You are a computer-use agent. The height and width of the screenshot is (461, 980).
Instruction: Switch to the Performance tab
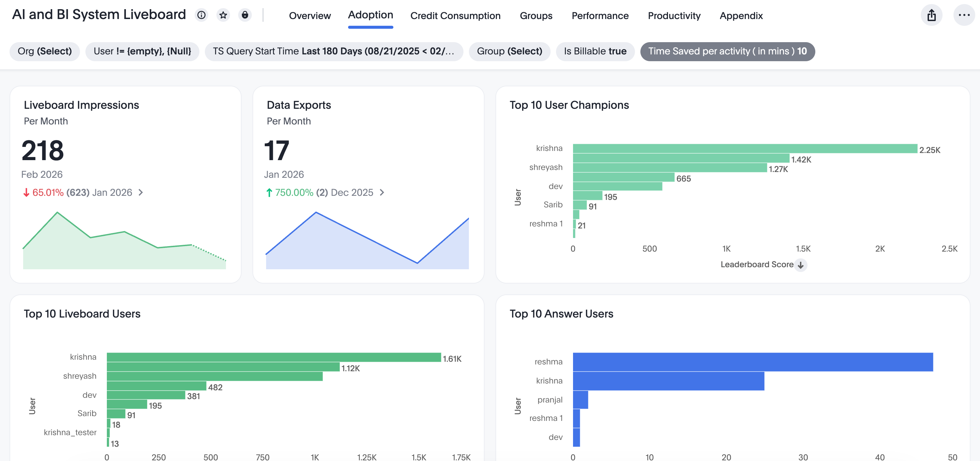point(600,16)
